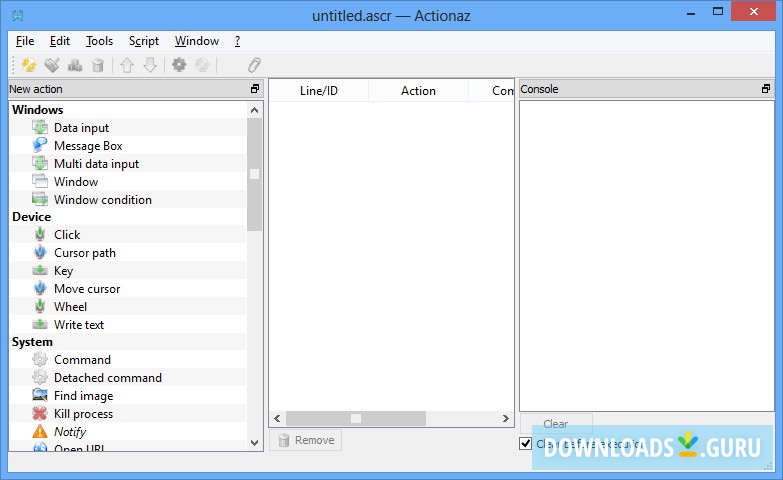Select the Cursor path text label
783x480 pixels.
pyautogui.click(x=85, y=253)
